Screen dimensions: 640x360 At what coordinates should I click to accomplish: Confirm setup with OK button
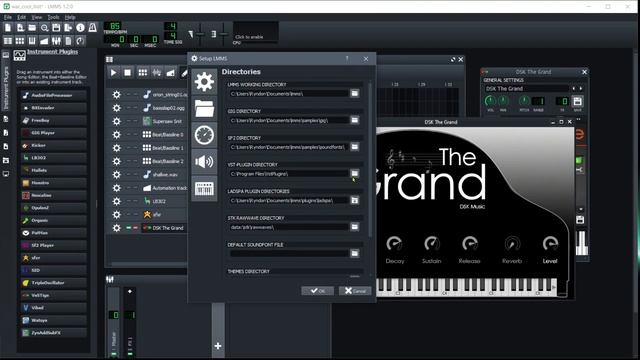317,291
